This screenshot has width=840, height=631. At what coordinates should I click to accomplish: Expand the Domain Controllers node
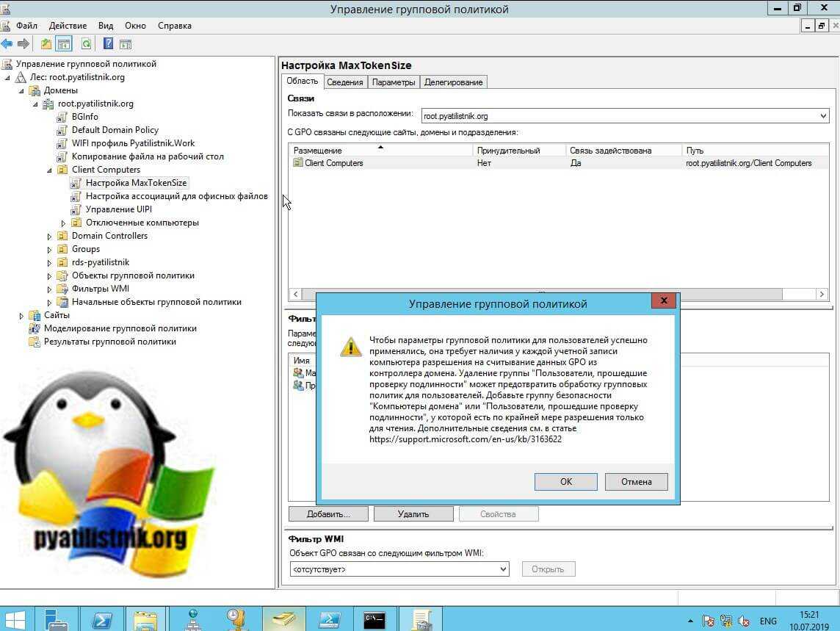coord(50,236)
